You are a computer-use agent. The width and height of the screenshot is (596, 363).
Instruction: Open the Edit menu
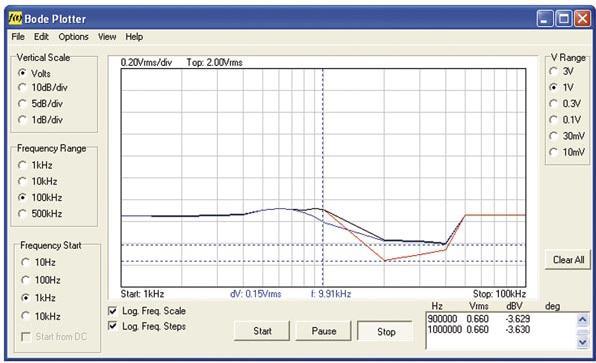pos(41,37)
